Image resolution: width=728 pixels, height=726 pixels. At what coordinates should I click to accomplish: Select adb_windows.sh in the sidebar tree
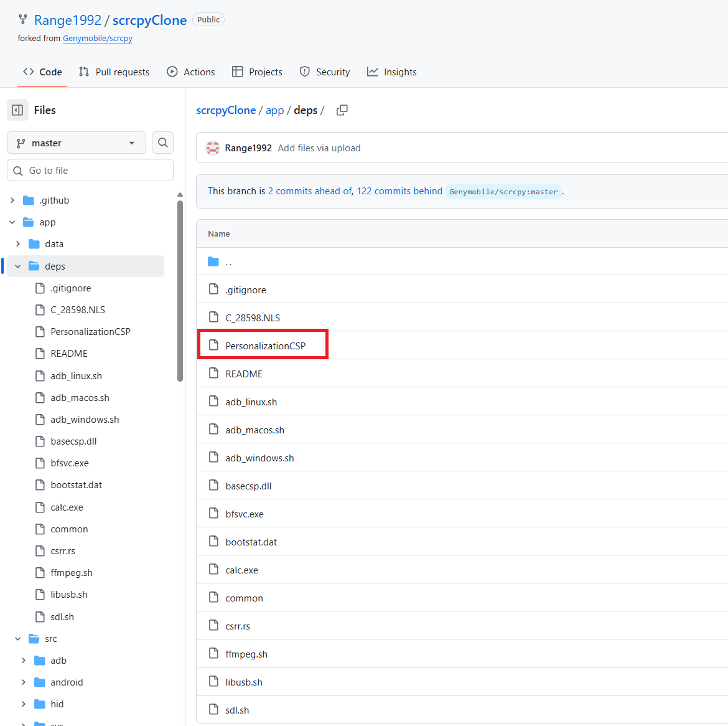pyautogui.click(x=85, y=420)
